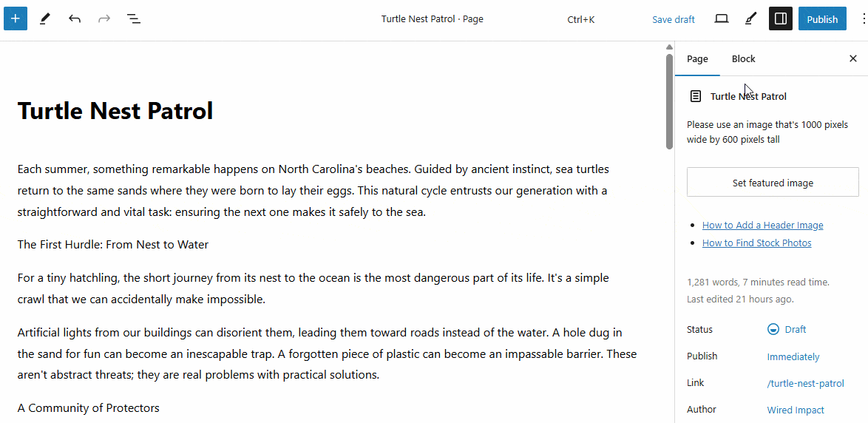Open the device preview laptop icon

(x=722, y=18)
